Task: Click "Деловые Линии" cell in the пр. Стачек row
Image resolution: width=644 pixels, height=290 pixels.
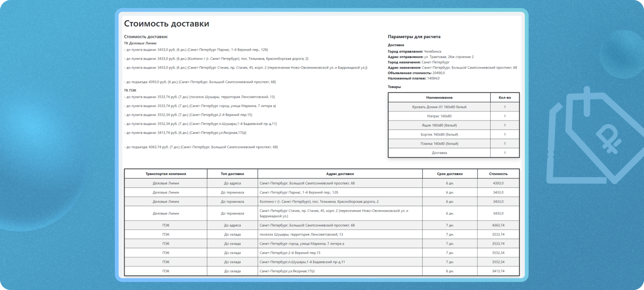Action: click(166, 214)
